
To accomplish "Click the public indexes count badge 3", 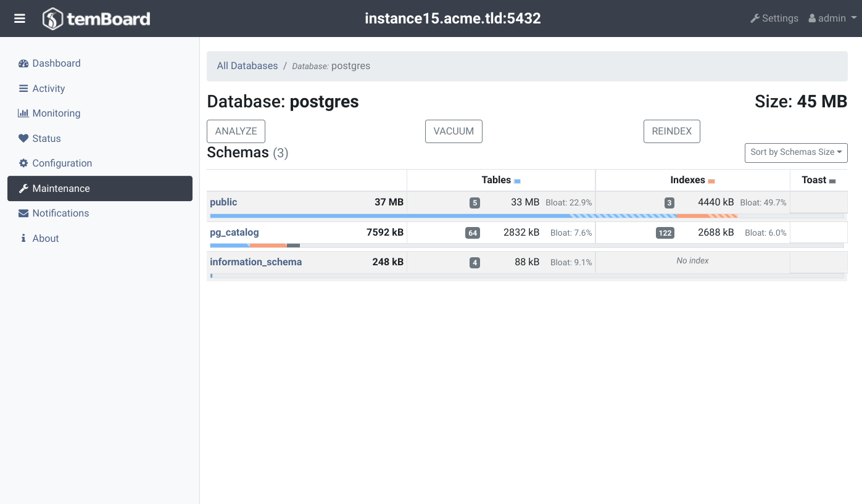I will tap(669, 203).
